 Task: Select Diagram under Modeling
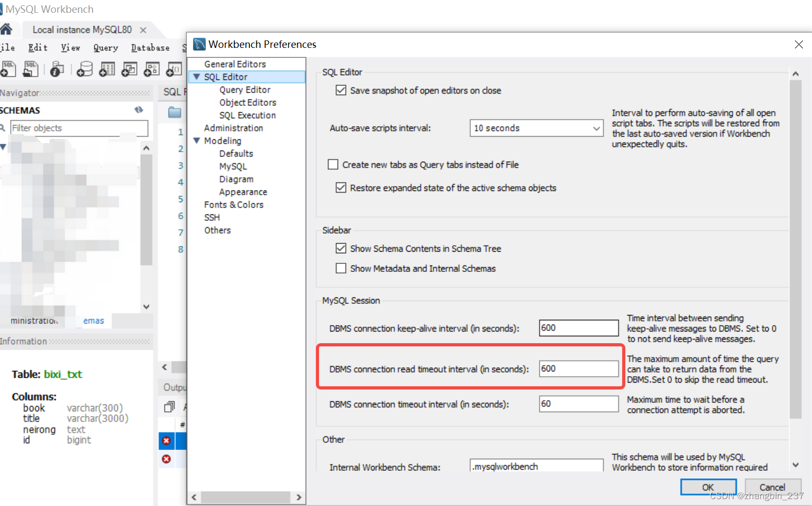pyautogui.click(x=236, y=179)
